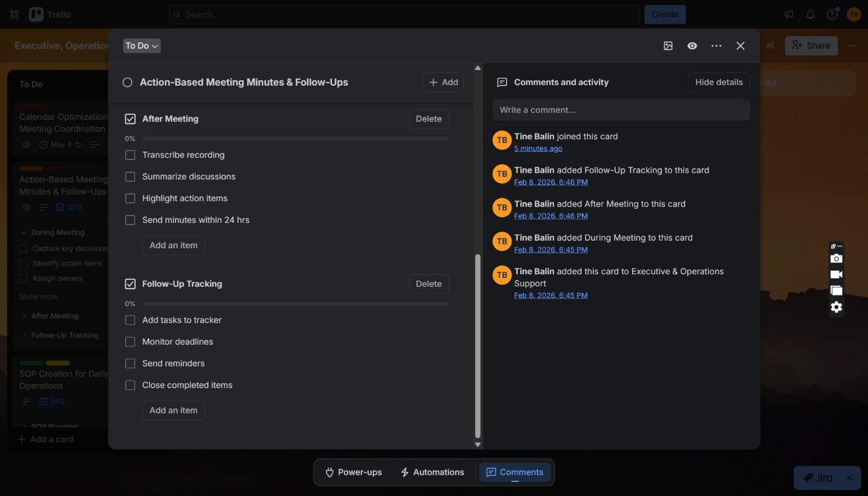This screenshot has height=496, width=868.
Task: Open the Power-ups tab
Action: [354, 473]
